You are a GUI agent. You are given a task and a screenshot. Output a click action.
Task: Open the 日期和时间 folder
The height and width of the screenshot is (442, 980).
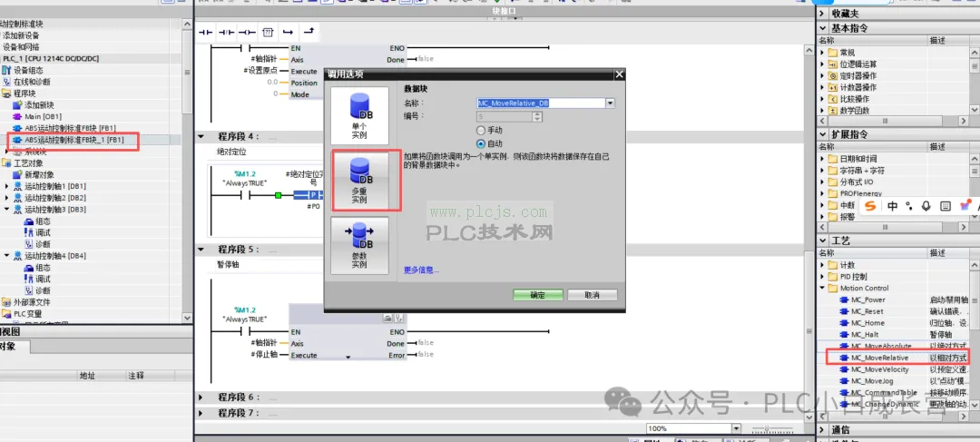click(x=852, y=159)
